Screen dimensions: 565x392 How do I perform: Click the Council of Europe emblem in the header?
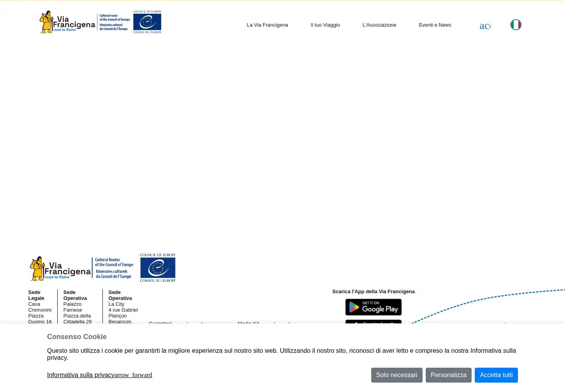click(147, 22)
